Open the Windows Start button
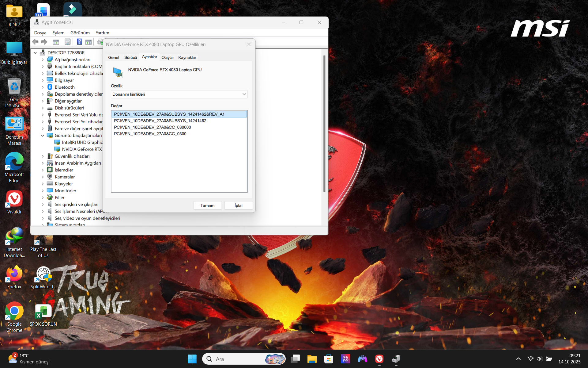The width and height of the screenshot is (588, 368). point(192,359)
